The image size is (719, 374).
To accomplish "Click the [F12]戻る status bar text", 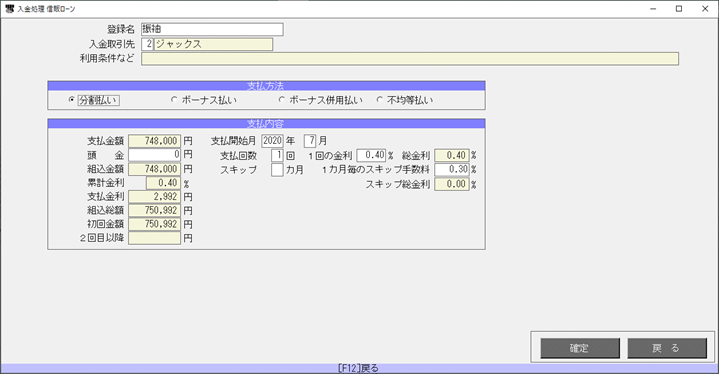I will 358,368.
